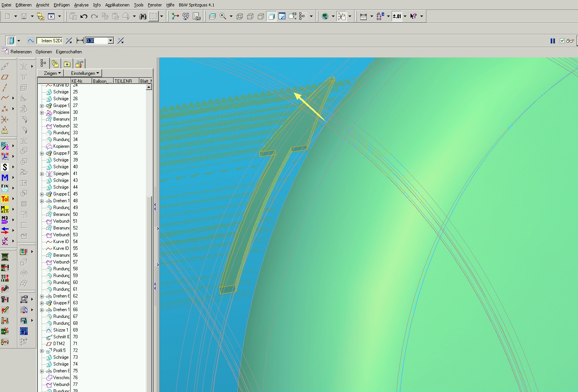Screen dimensions: 578x392
Task: Open the Datei menu
Action: pos(6,5)
